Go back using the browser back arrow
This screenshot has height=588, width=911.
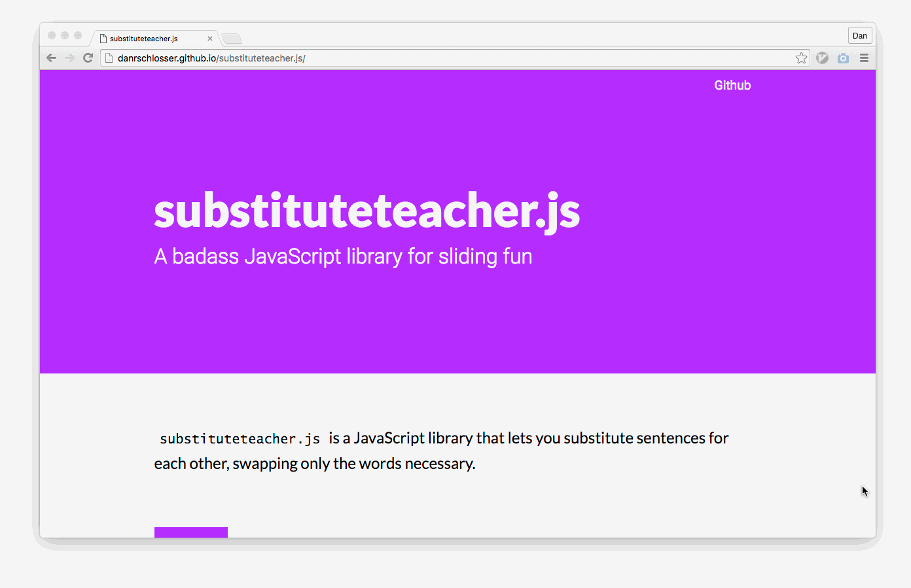[x=51, y=58]
